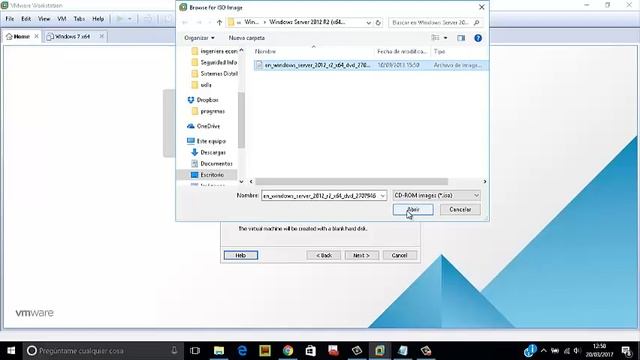Open the Documentos folder

tap(212, 164)
